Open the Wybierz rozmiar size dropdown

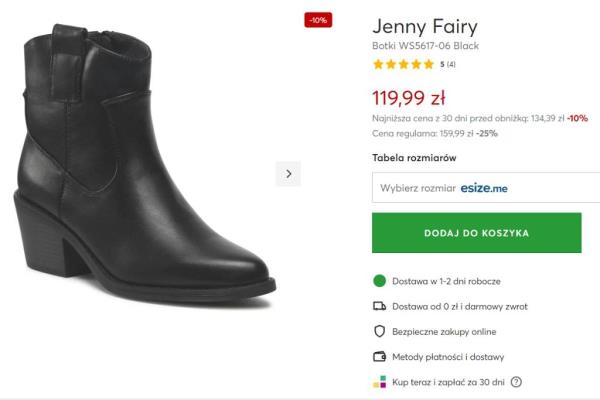(x=417, y=188)
